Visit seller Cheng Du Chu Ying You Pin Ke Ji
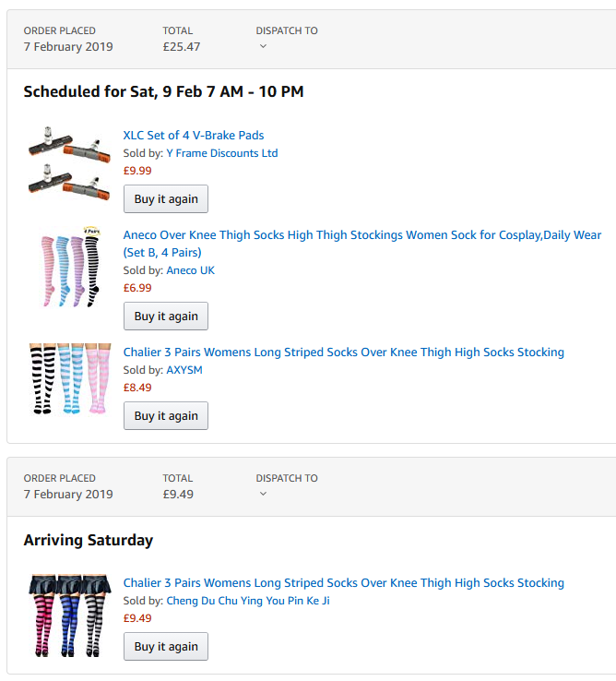The width and height of the screenshot is (616, 681). coord(248,600)
